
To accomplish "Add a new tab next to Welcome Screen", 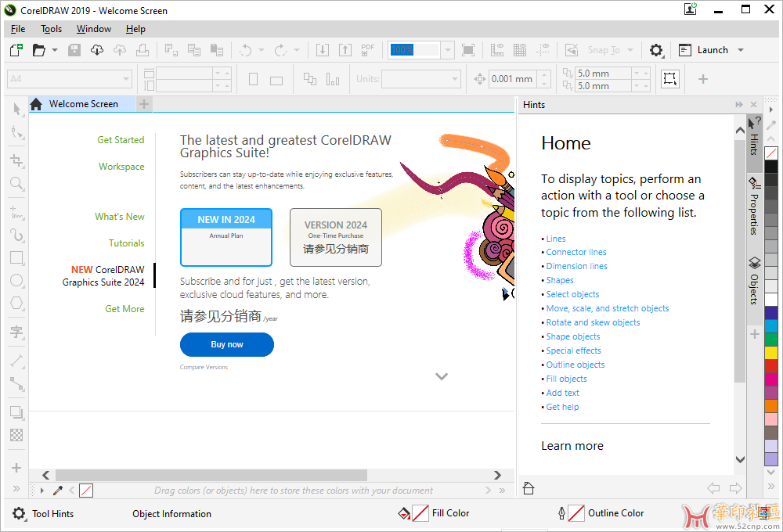I will [x=144, y=104].
